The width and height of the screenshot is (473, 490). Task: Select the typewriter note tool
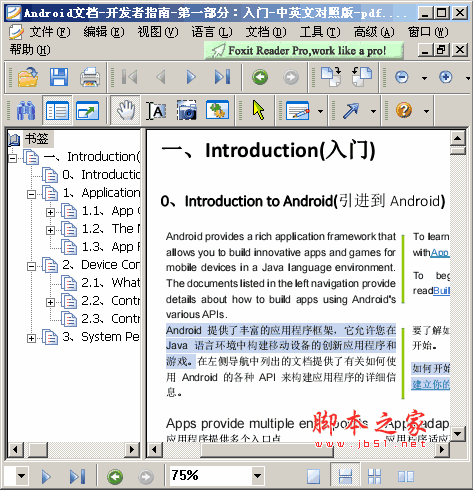tap(298, 110)
